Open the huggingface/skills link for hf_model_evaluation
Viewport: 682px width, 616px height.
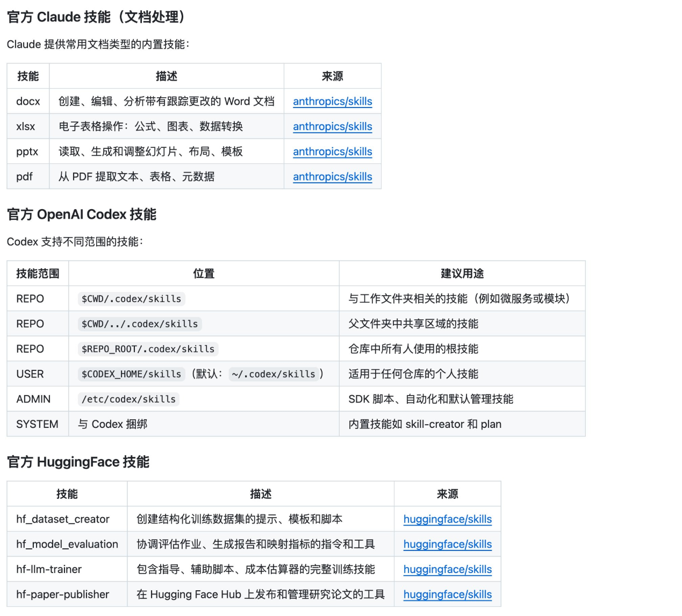pyautogui.click(x=447, y=544)
